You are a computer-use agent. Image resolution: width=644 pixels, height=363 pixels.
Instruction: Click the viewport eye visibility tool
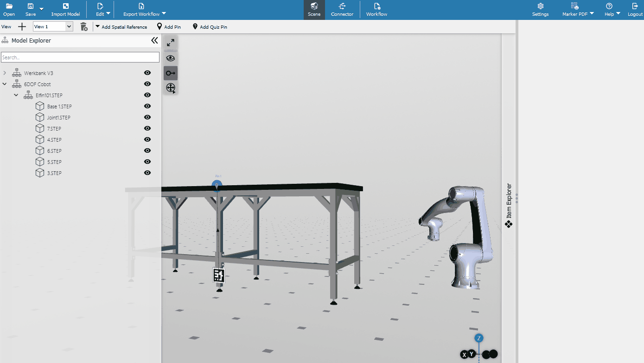click(x=171, y=58)
